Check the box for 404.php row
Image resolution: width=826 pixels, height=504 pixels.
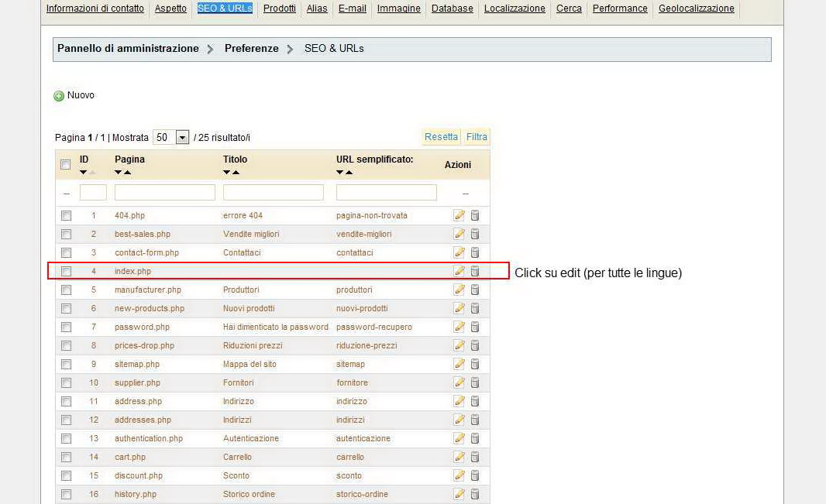click(x=66, y=215)
